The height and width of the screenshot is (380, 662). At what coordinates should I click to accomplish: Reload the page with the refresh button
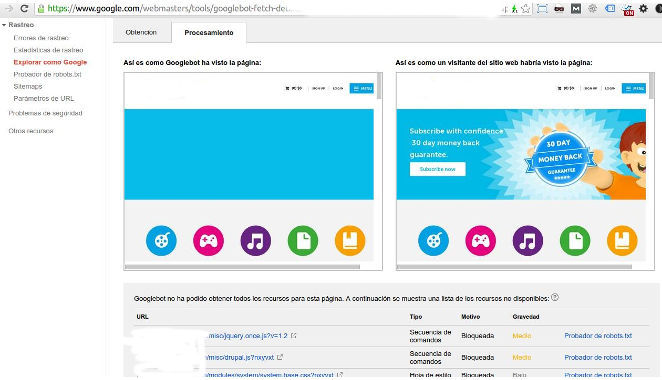click(24, 8)
